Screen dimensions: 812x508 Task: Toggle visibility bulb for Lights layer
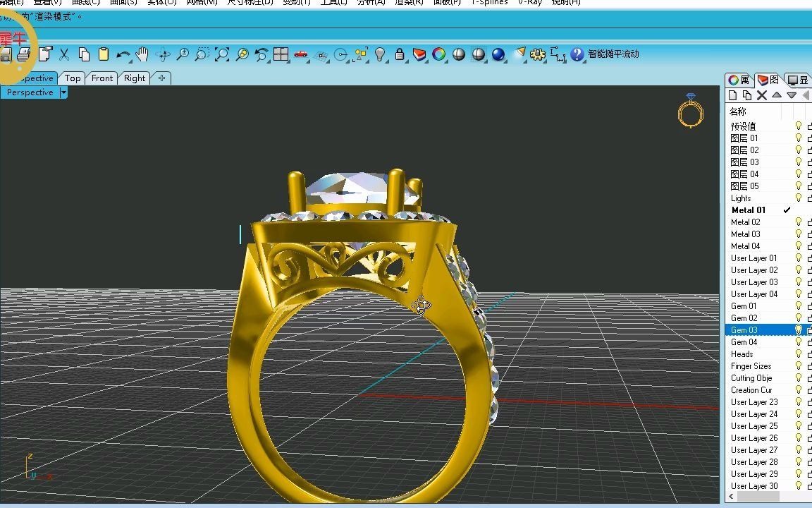[799, 198]
